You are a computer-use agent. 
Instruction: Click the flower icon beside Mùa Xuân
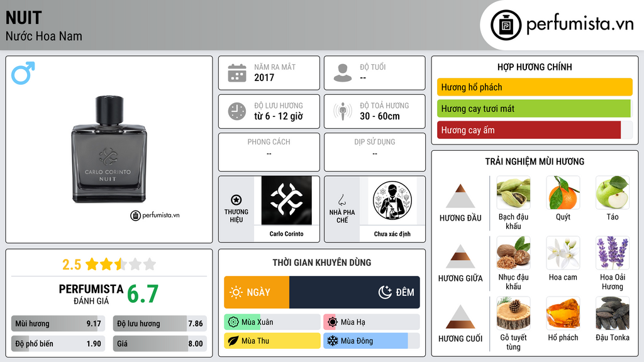[233, 322]
